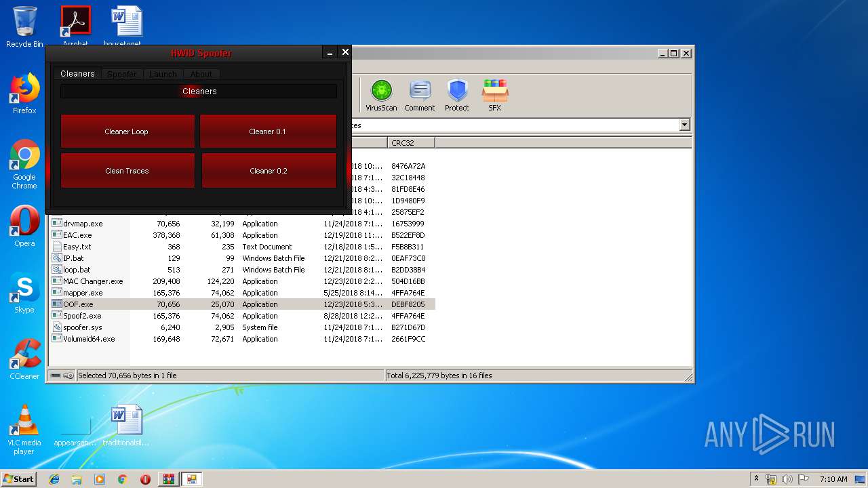Run the Clean Traces button
Screen dimensions: 868x488
point(127,171)
